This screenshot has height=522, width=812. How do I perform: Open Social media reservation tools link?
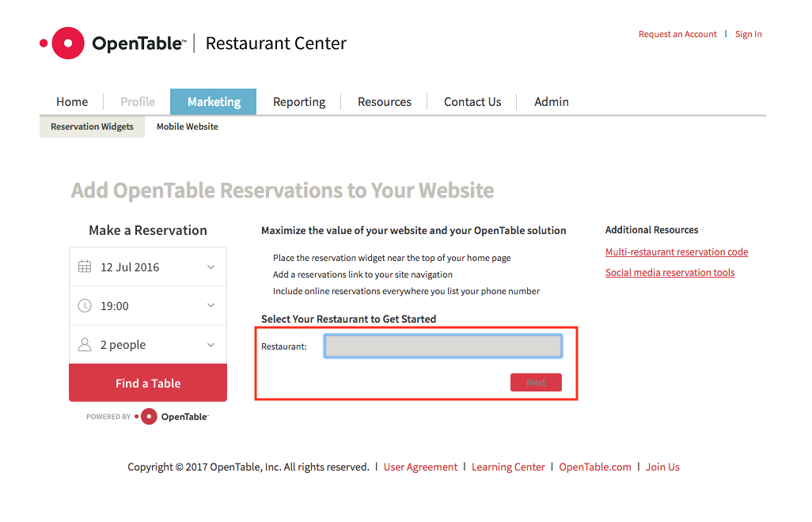670,272
